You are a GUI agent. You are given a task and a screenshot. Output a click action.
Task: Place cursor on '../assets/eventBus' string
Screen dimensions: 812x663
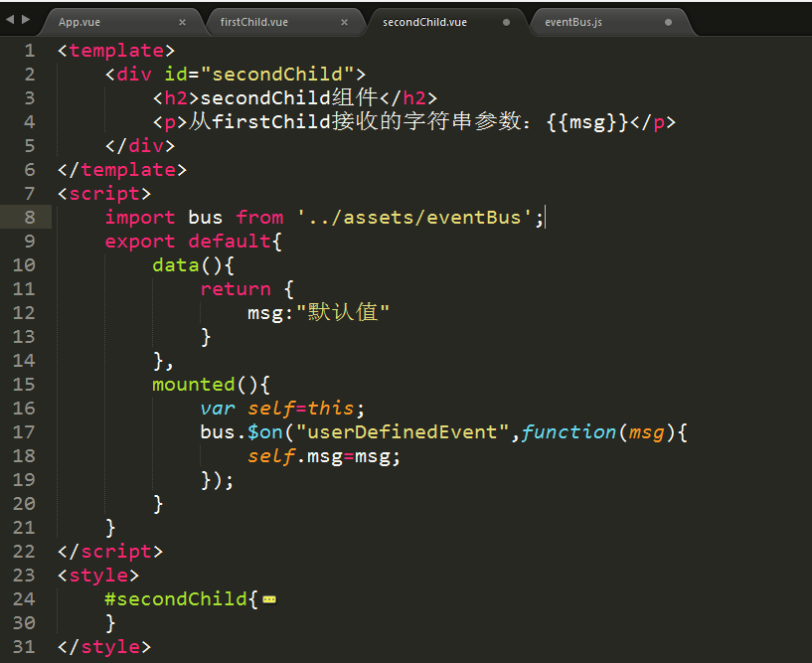414,217
